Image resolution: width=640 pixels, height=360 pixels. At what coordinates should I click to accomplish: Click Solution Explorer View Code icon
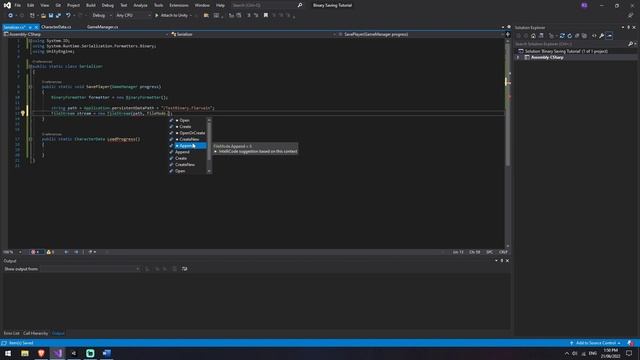pos(594,36)
